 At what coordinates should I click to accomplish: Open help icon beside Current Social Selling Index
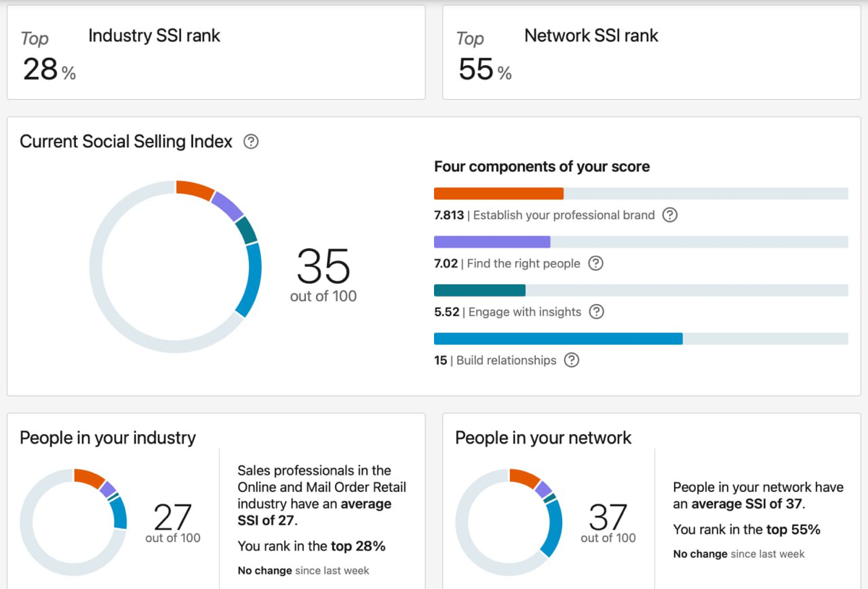pyautogui.click(x=251, y=142)
